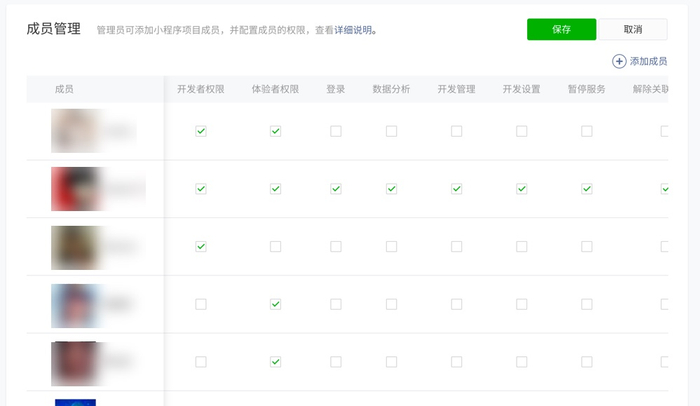Click the green 保存 button
The height and width of the screenshot is (406, 700).
click(x=561, y=30)
